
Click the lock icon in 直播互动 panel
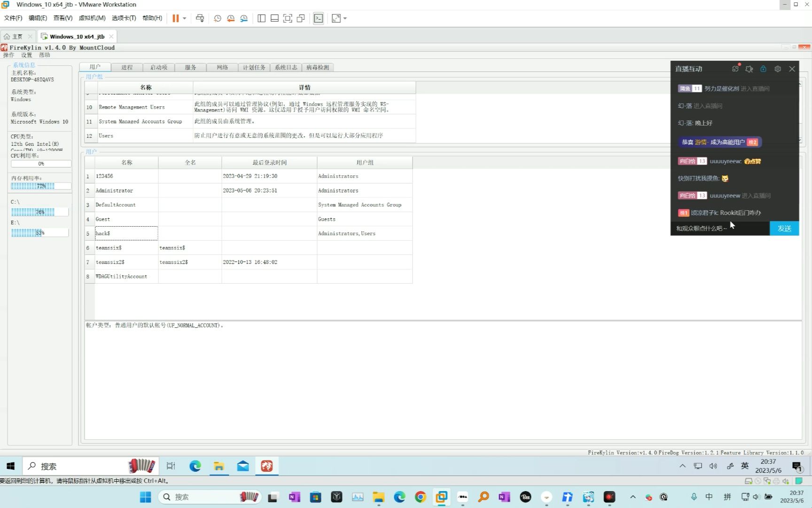click(763, 69)
